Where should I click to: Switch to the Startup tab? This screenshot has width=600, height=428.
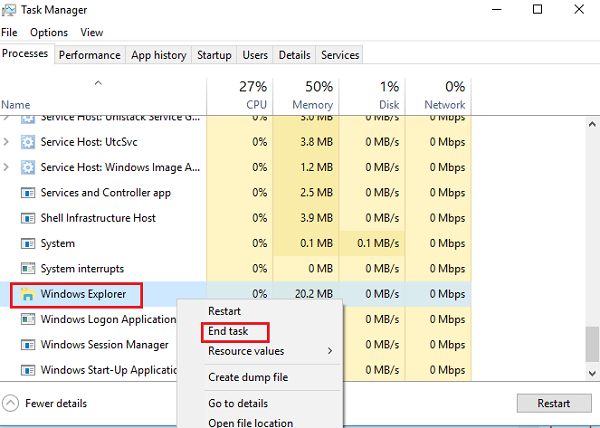click(x=214, y=55)
